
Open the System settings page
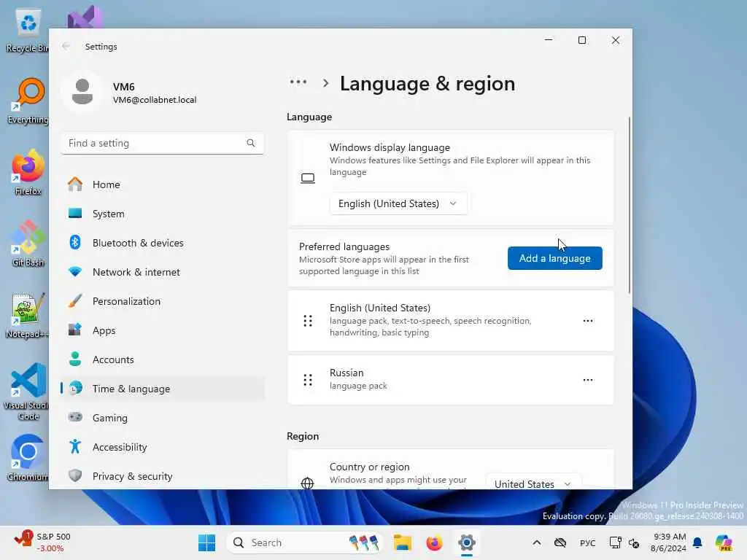[163, 214]
